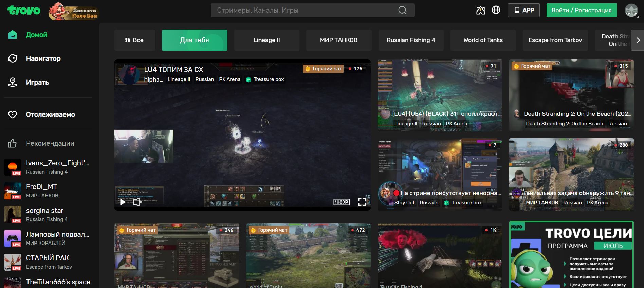Screen dimensions: 644x288
Task: Open Ламповый подвал channel avatar
Action: [x=13, y=238]
